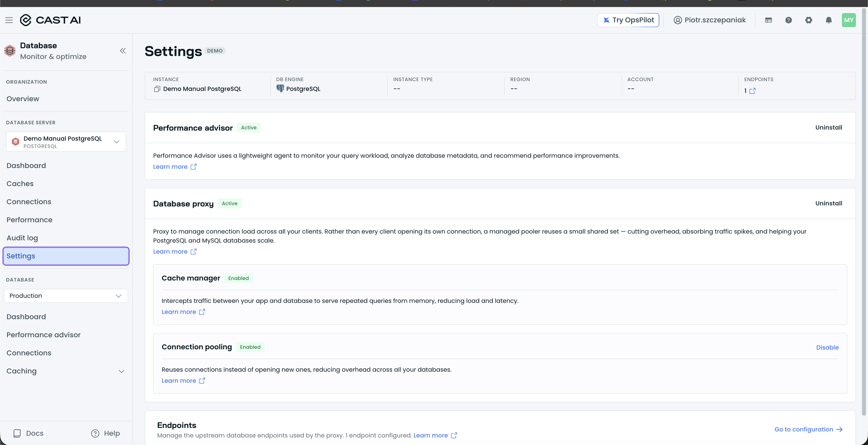Viewport: 868px width, 445px height.
Task: Open Connection pooling Learn more link
Action: pyautogui.click(x=183, y=381)
